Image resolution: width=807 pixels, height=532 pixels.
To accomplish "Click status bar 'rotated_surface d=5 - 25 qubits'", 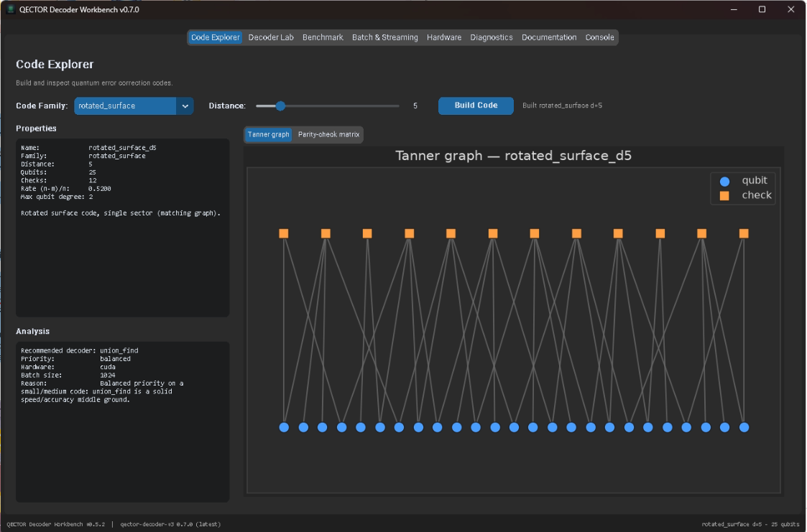I will click(x=750, y=524).
